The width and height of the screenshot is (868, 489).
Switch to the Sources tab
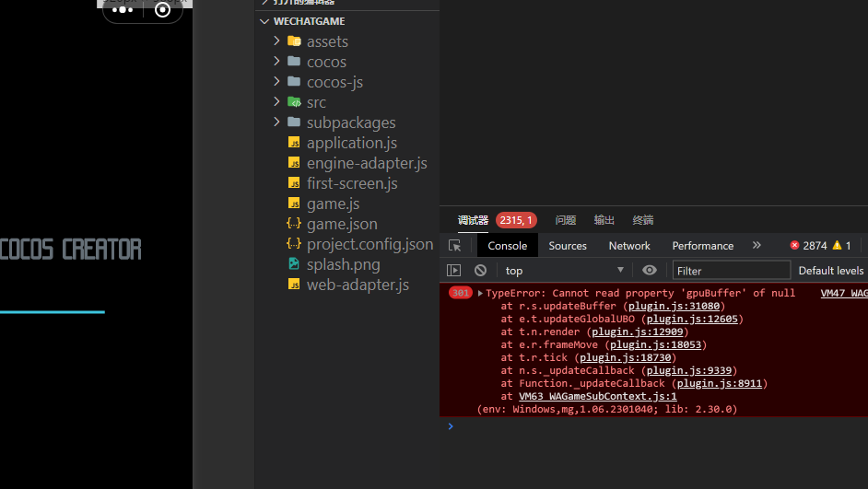pos(568,246)
